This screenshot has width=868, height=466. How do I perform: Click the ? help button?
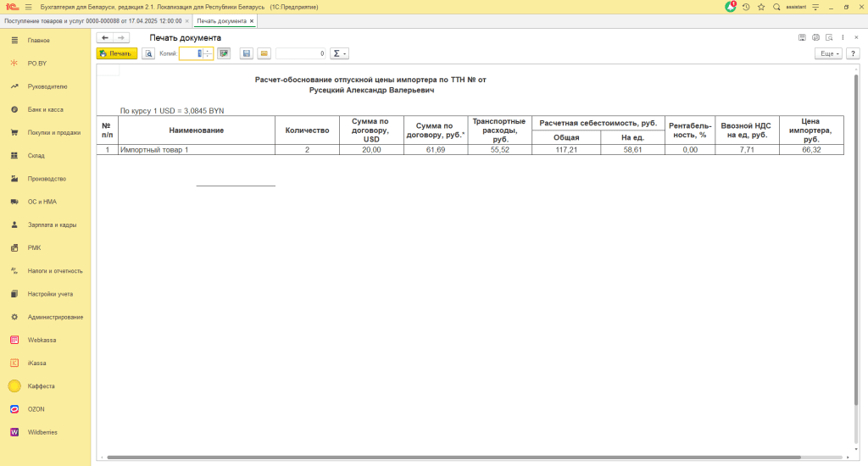[853, 53]
